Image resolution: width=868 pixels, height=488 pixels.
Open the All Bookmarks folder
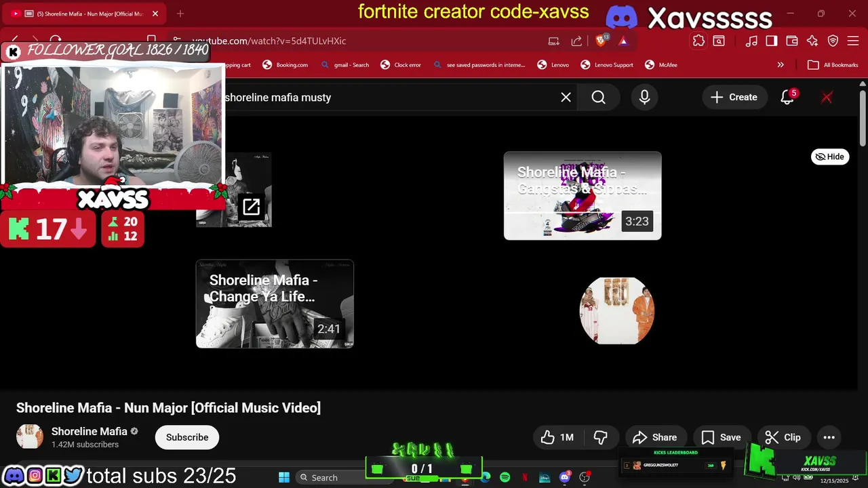coord(833,65)
